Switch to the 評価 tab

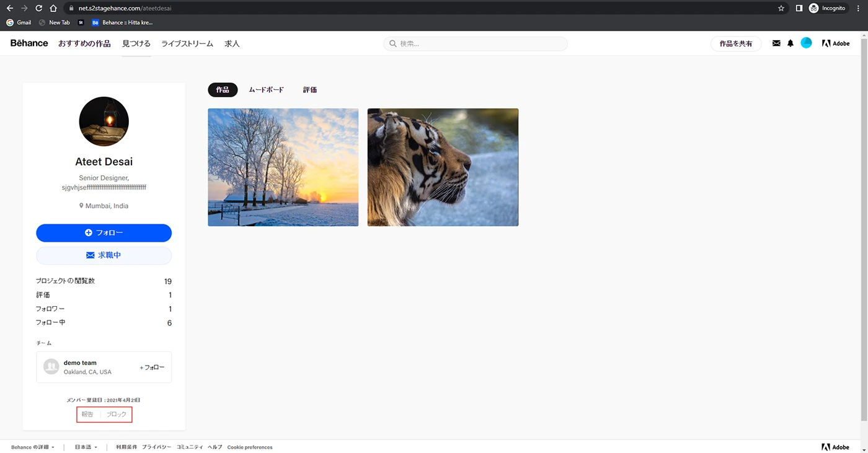click(x=310, y=90)
